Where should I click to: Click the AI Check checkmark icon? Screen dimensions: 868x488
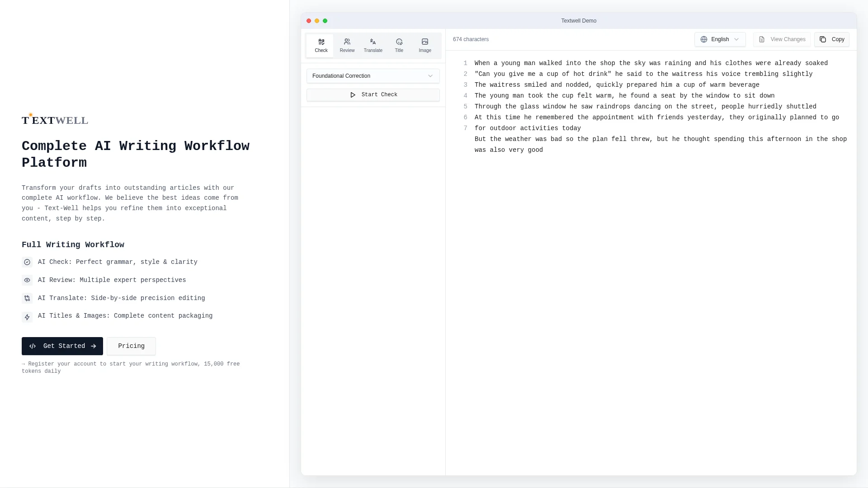tap(27, 262)
